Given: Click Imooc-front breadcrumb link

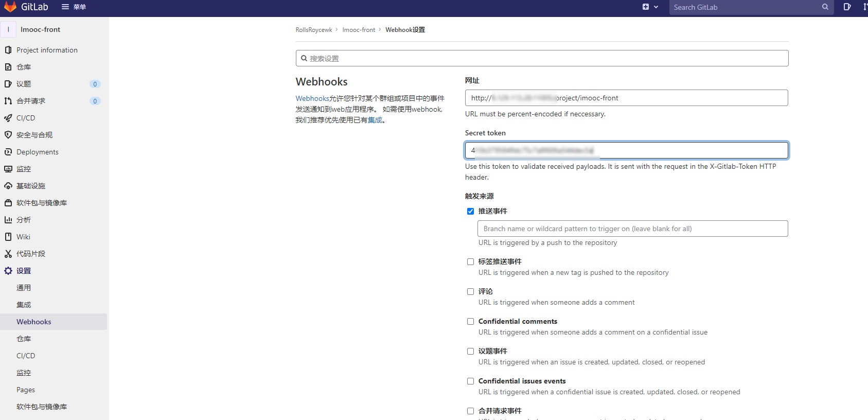Looking at the screenshot, I should [x=359, y=30].
